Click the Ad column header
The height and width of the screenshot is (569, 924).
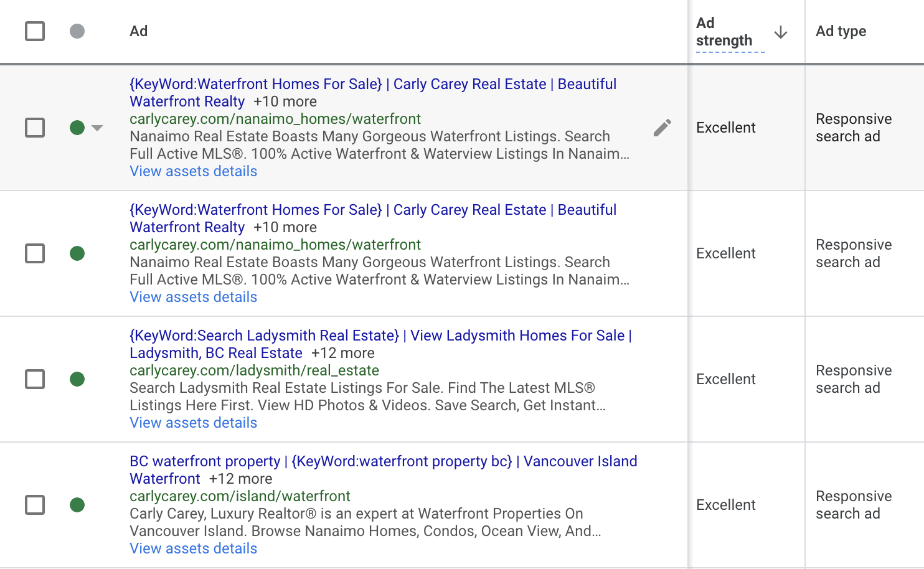pyautogui.click(x=139, y=31)
